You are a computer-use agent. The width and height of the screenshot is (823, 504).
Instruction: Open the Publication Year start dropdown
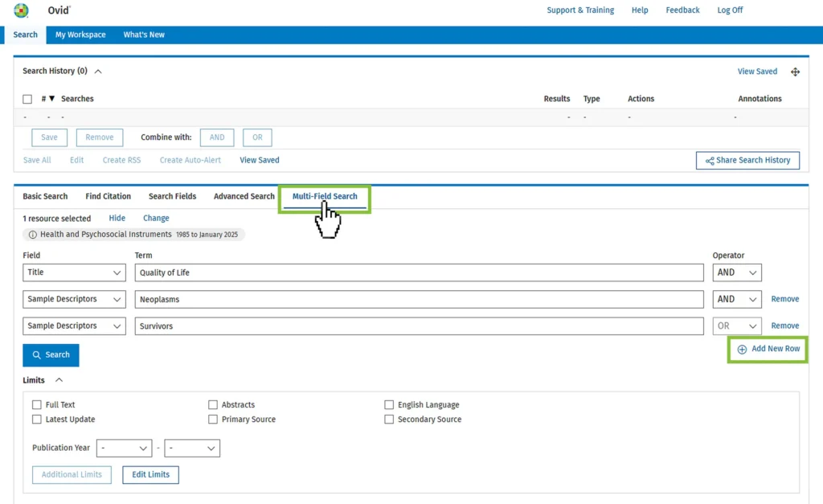click(125, 449)
